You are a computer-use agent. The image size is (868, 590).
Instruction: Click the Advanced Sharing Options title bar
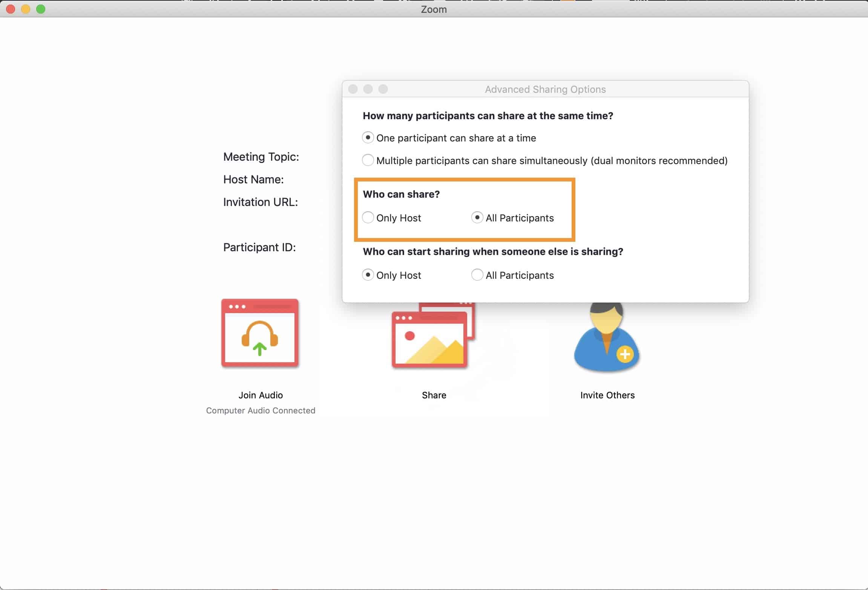point(545,89)
